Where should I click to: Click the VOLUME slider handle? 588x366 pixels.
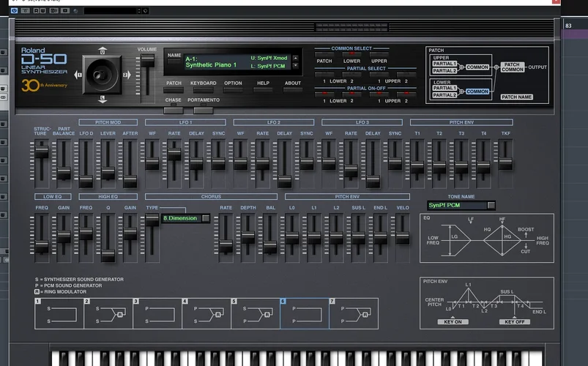pyautogui.click(x=147, y=60)
